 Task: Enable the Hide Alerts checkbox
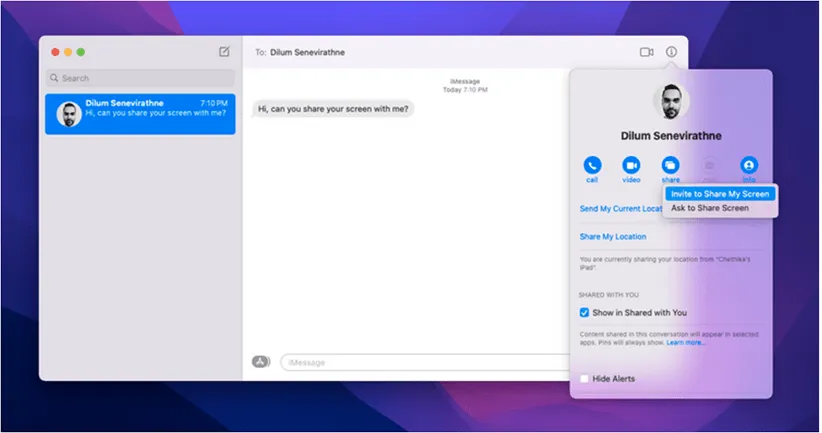pos(585,379)
